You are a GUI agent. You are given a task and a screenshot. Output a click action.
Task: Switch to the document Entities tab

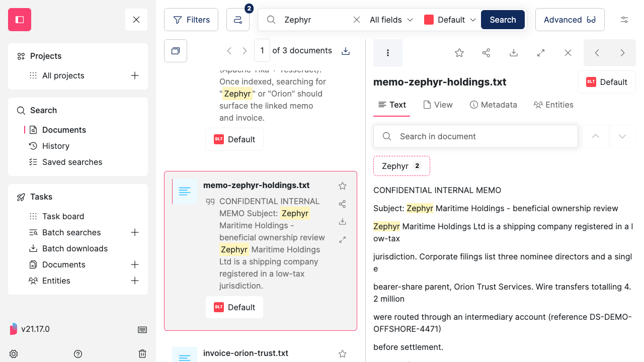553,105
